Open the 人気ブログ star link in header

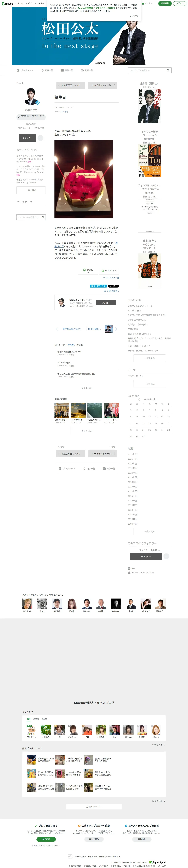[148, 3]
